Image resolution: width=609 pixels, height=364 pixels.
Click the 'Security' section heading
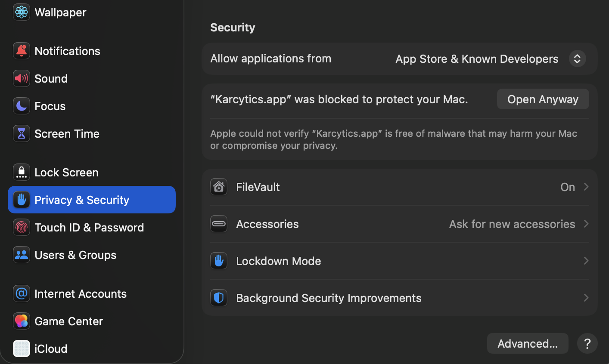(233, 28)
